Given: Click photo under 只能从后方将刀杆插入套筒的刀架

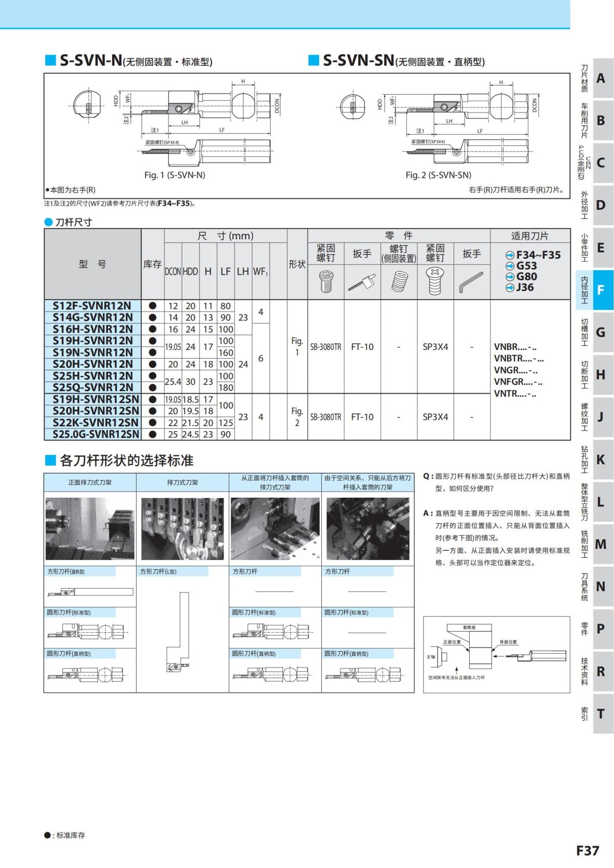Looking at the screenshot, I should [368, 528].
